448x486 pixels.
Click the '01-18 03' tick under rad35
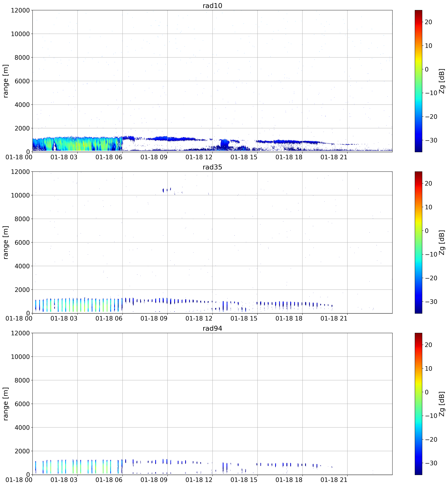(x=64, y=318)
